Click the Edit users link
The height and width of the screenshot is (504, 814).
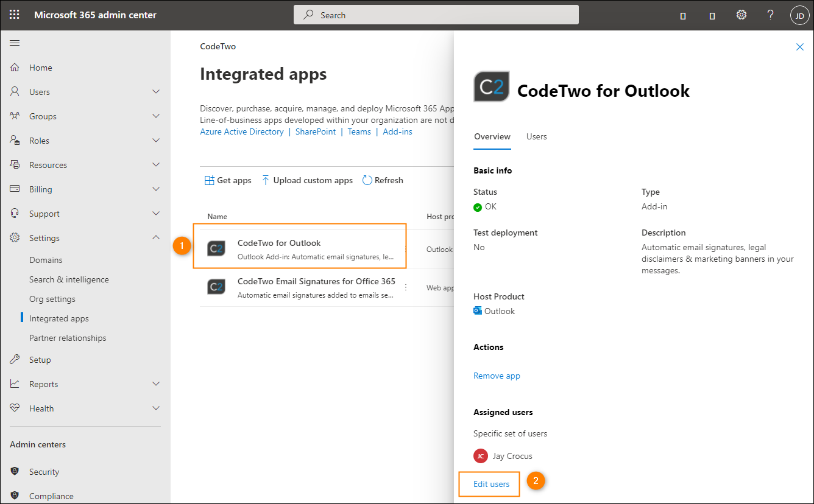[492, 484]
